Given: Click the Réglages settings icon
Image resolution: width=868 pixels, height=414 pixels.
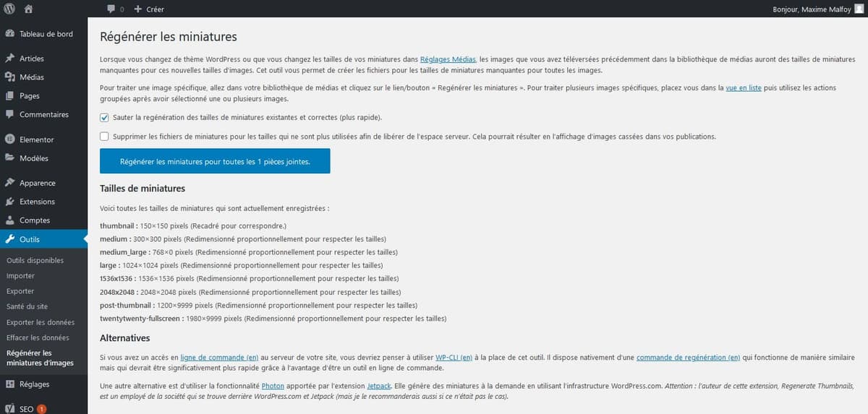Looking at the screenshot, I should (x=9, y=384).
